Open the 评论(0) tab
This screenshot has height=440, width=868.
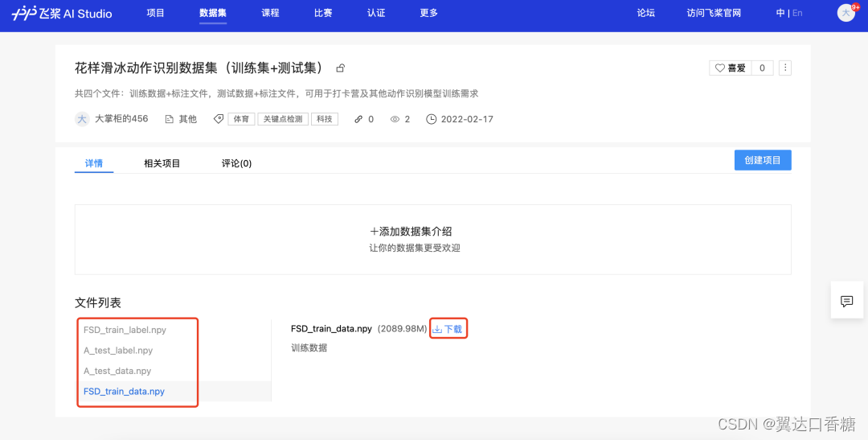pyautogui.click(x=236, y=163)
